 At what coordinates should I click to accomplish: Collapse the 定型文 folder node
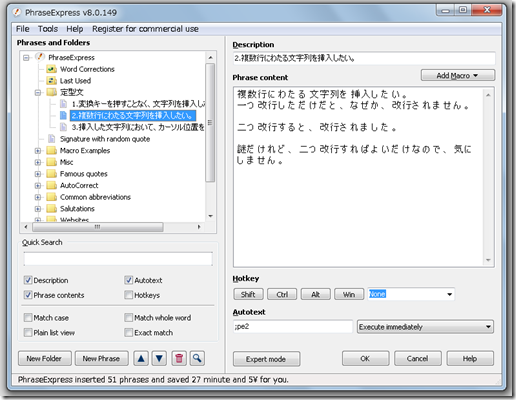[x=38, y=92]
